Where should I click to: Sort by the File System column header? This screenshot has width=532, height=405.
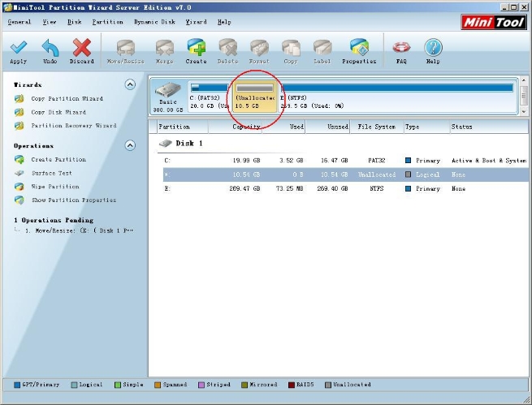(x=377, y=127)
